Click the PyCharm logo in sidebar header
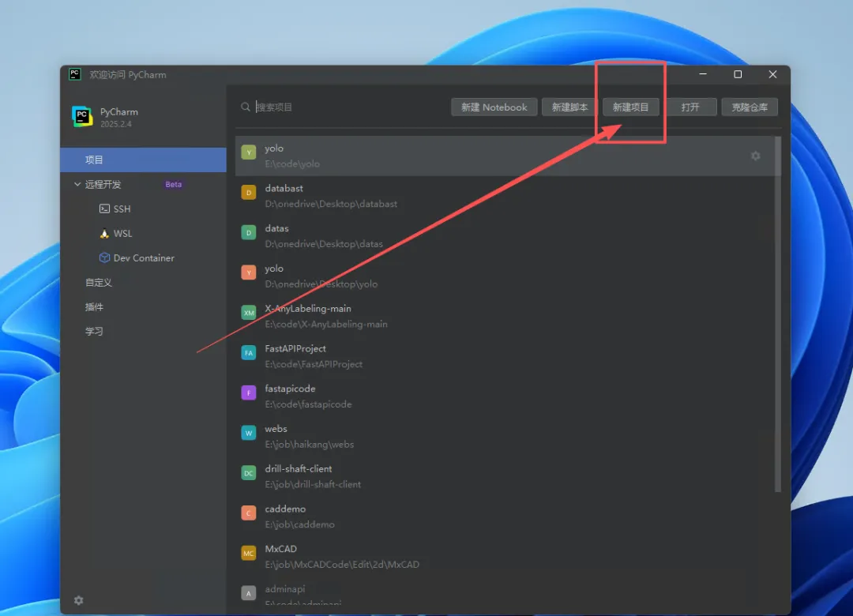This screenshot has width=853, height=616. [82, 116]
